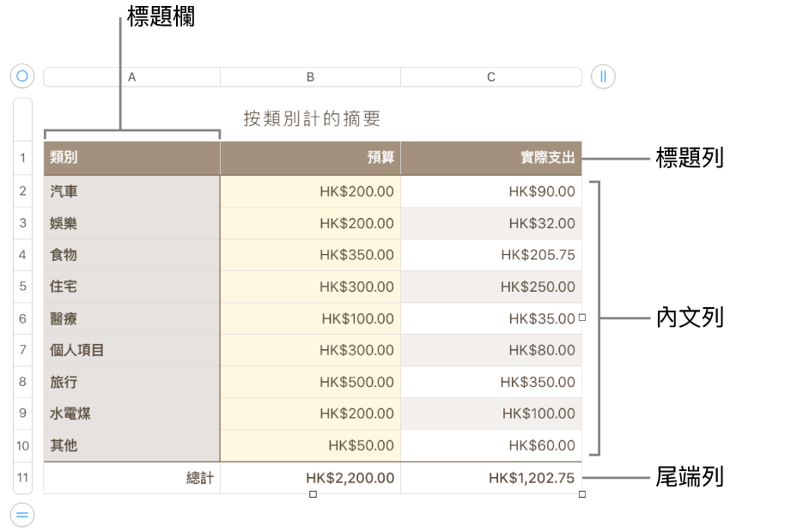The width and height of the screenshot is (797, 532).
Task: Click actual cell HK$35.00
Action: (x=491, y=318)
